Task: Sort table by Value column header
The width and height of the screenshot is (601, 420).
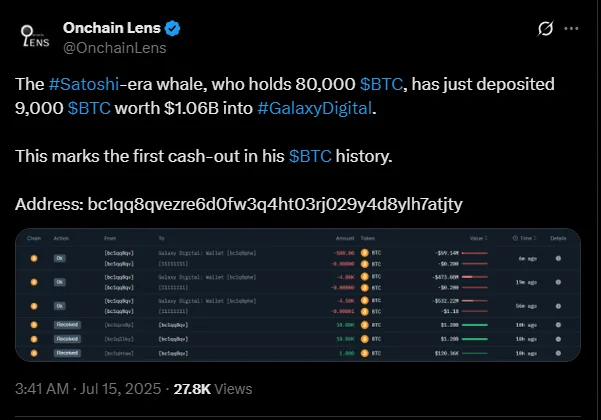Action: [x=477, y=239]
